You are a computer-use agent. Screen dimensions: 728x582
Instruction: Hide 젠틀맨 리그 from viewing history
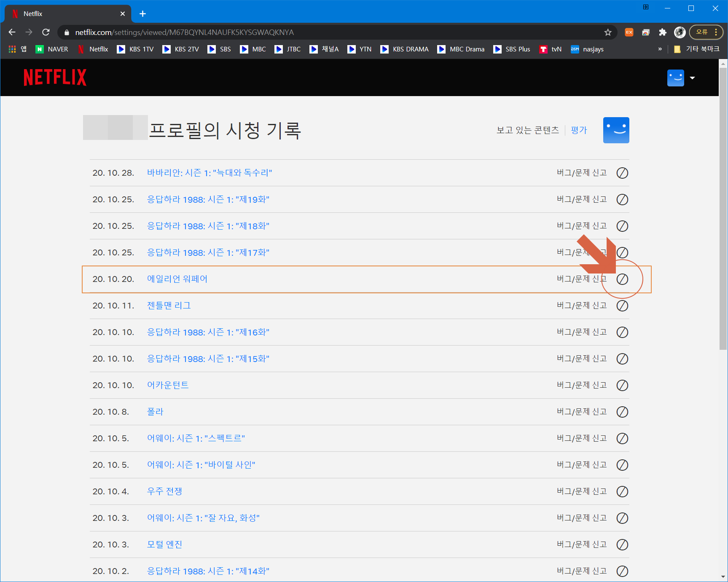coord(622,306)
